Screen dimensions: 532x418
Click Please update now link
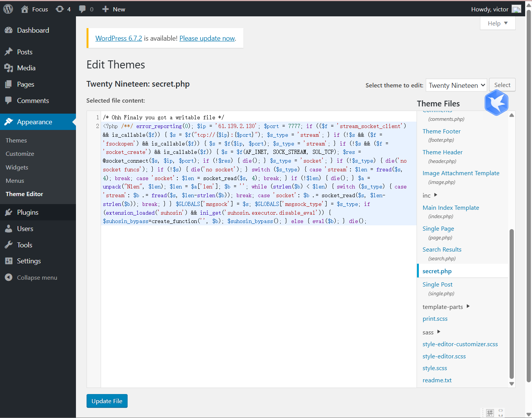[x=207, y=38]
